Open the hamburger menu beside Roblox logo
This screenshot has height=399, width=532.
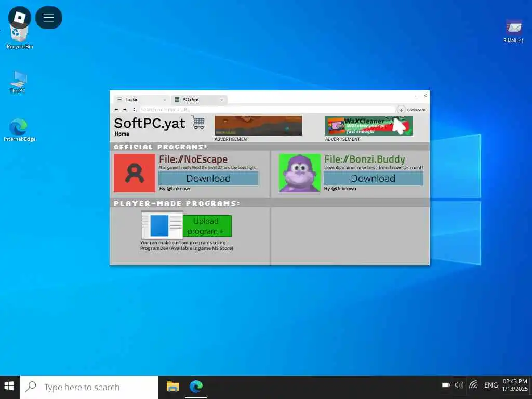49,18
